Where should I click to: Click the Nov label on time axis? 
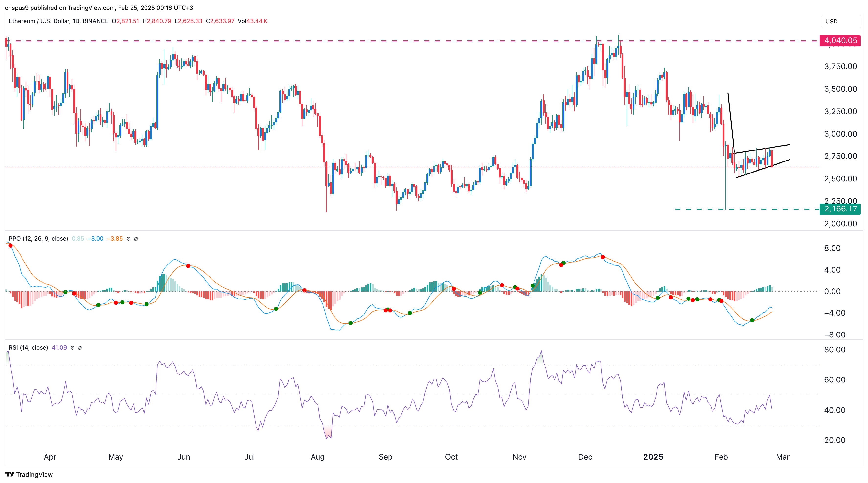[x=519, y=457]
